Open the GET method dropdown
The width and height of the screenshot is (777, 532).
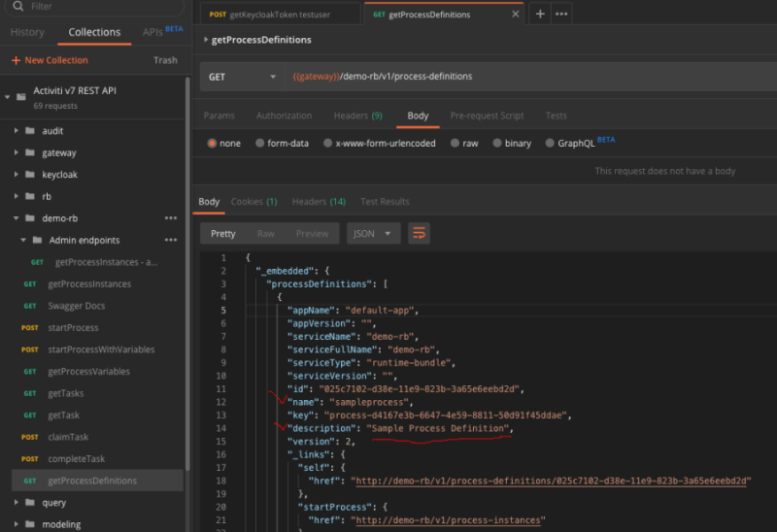(241, 77)
